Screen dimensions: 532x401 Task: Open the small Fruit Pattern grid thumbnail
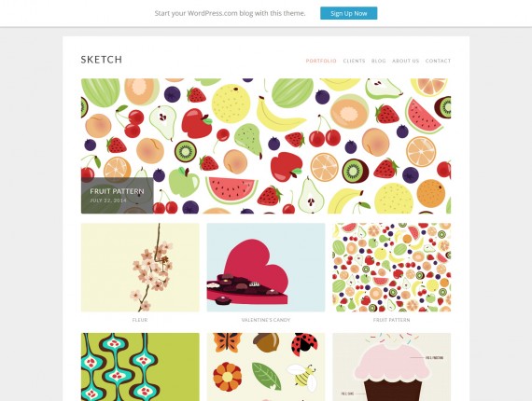(392, 268)
